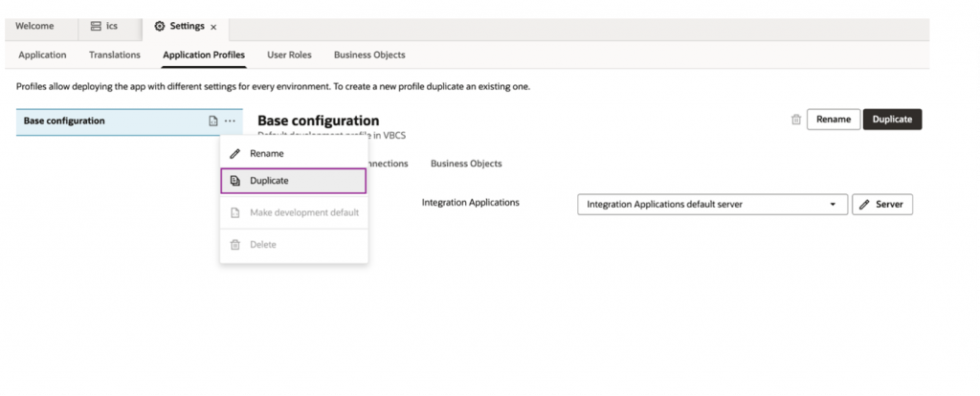Open the Application settings tab

42,55
